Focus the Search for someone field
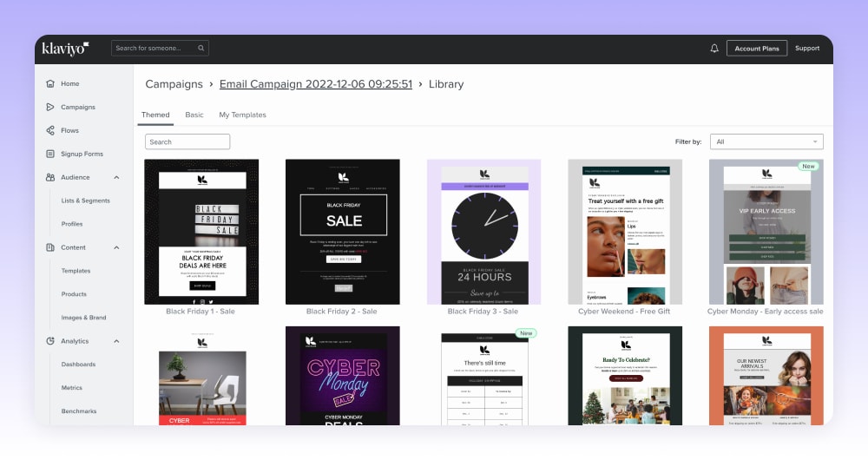The height and width of the screenshot is (460, 868). [x=160, y=48]
